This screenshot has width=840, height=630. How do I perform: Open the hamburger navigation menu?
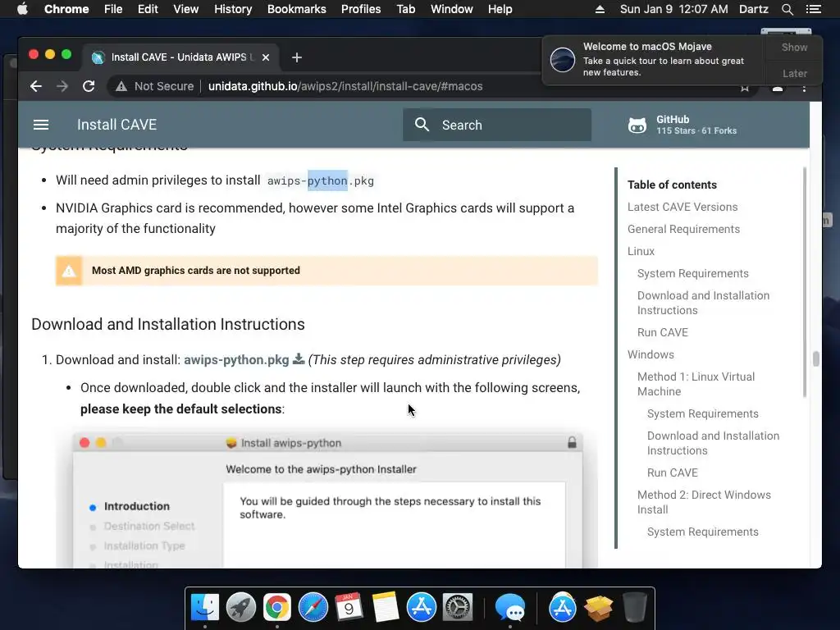coord(41,125)
